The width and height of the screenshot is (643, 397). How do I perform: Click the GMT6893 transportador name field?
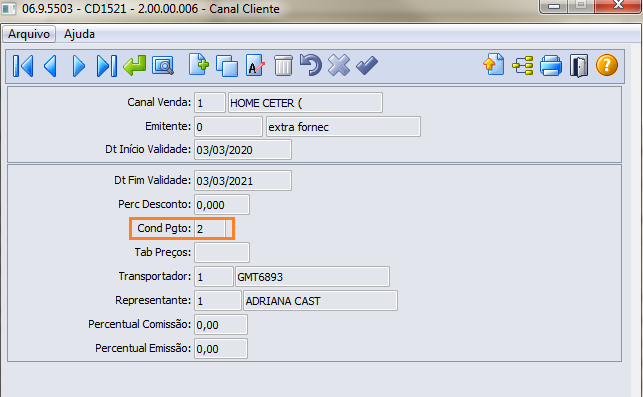pos(312,276)
